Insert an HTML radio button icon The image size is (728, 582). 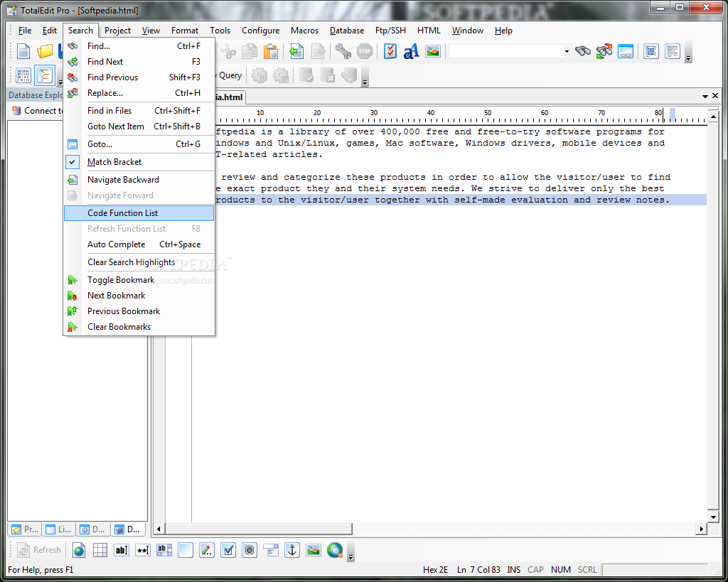[250, 550]
